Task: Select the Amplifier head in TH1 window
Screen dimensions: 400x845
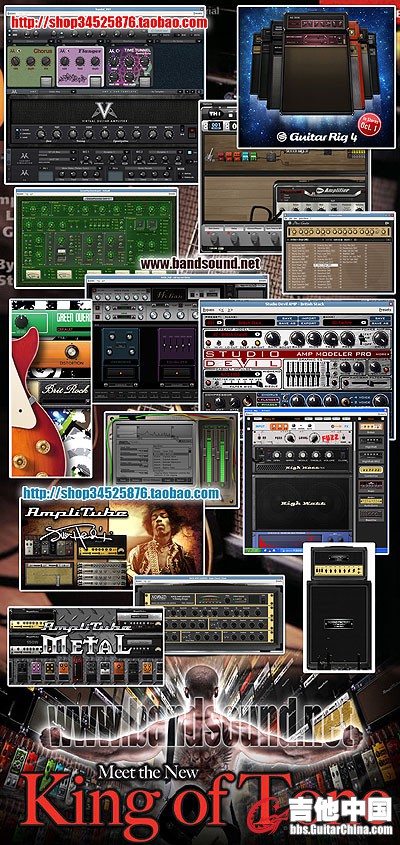Action: point(320,196)
